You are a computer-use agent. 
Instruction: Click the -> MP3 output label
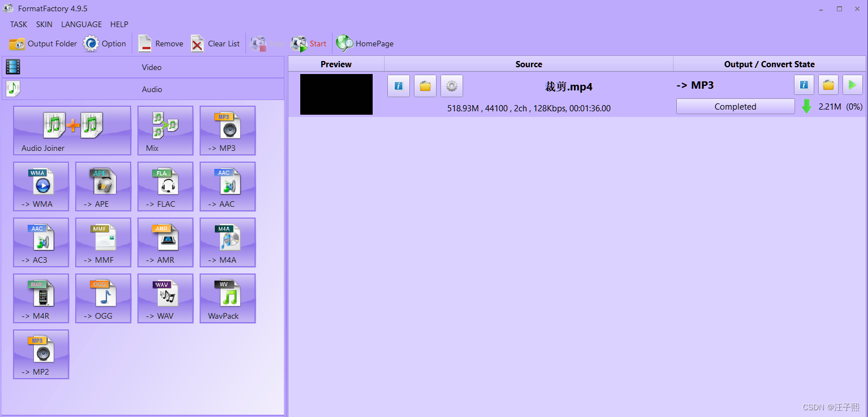[x=695, y=85]
